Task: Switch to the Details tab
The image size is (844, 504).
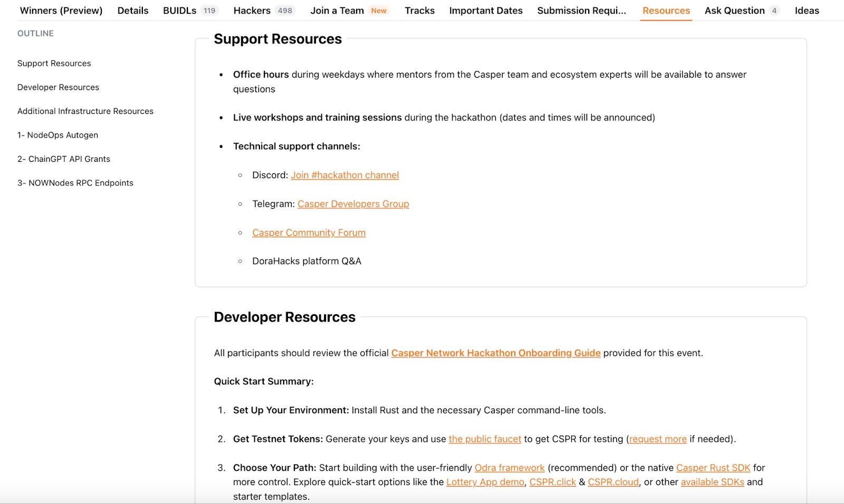Action: coord(133,11)
